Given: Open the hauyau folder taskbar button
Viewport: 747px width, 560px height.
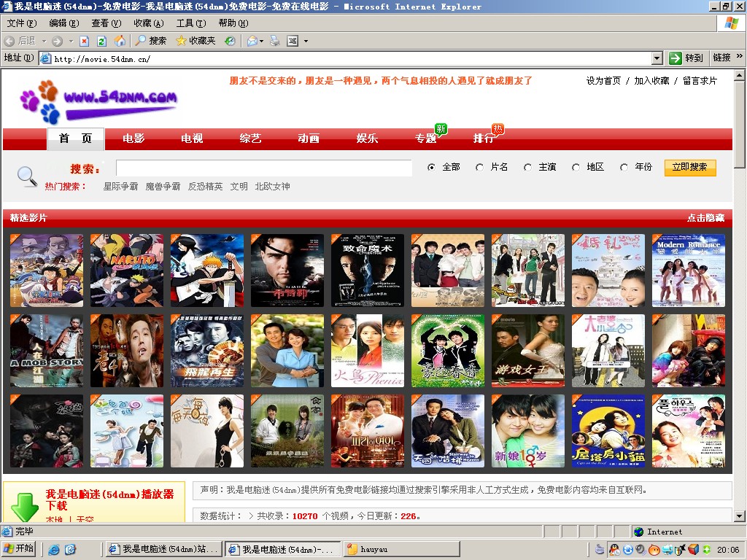Looking at the screenshot, I should (401, 550).
